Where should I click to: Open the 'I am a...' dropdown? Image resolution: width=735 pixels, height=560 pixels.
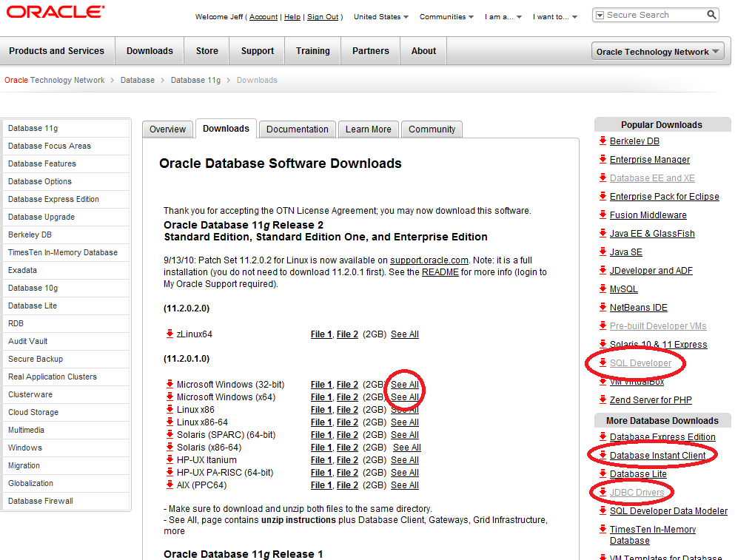coord(503,17)
